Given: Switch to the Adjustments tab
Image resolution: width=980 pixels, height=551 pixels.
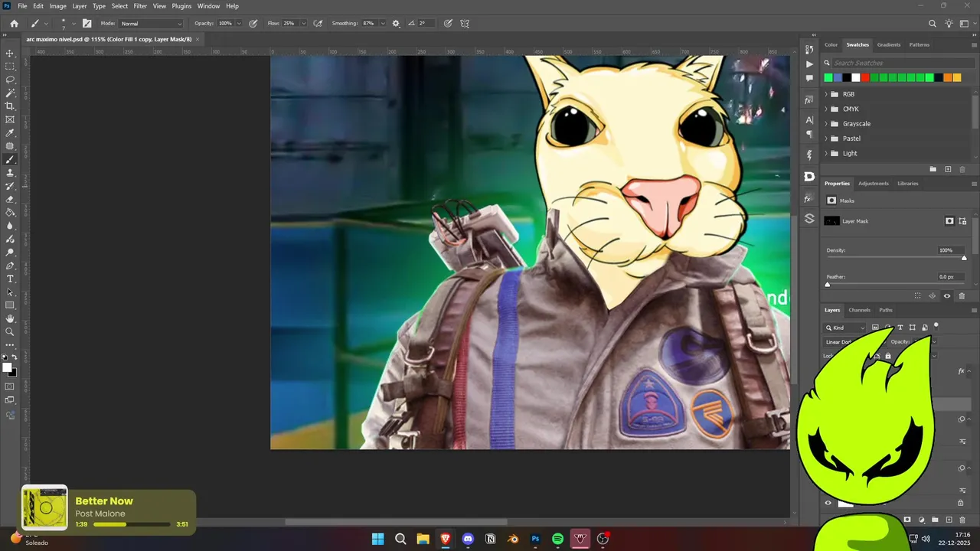Looking at the screenshot, I should [x=874, y=184].
